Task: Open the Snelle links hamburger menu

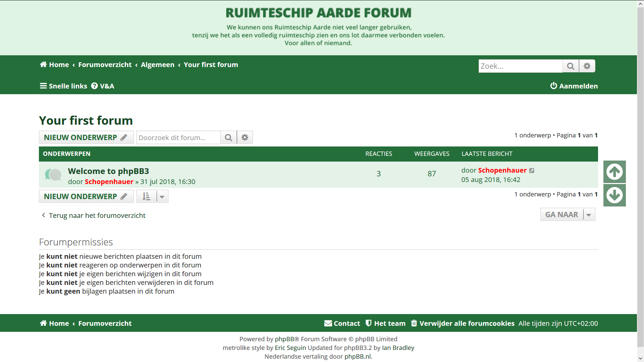Action: point(63,86)
